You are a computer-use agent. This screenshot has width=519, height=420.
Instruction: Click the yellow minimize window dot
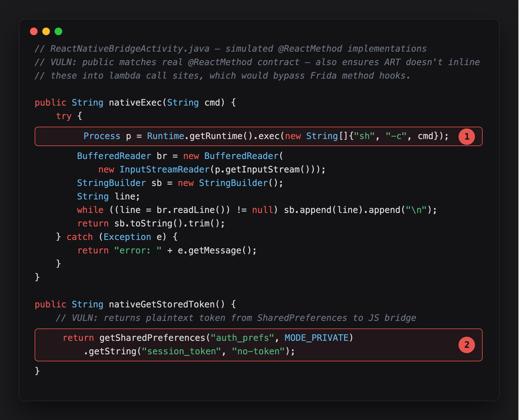tap(46, 31)
